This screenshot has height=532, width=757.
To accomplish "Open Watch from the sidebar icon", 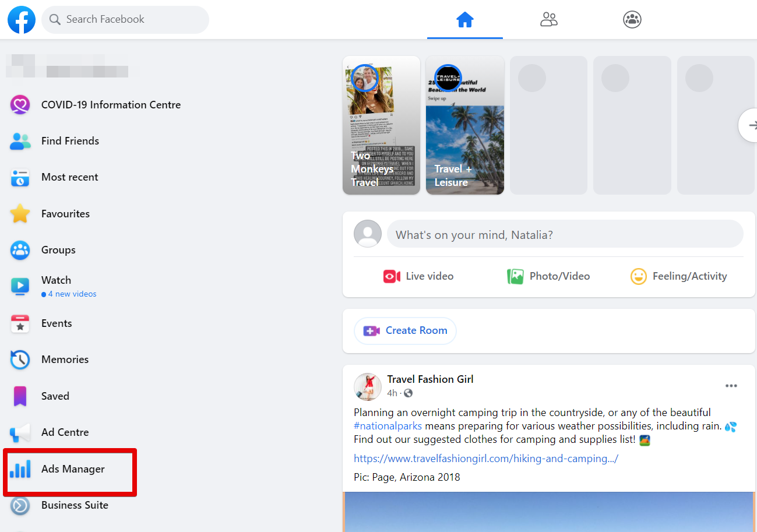I will 20,286.
